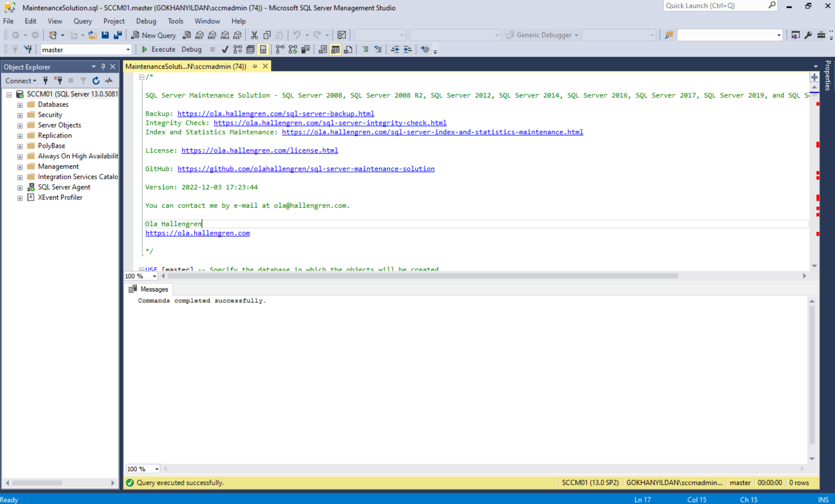Viewport: 835px width, 504px height.
Task: Open the master database dropdown
Action: click(x=128, y=50)
